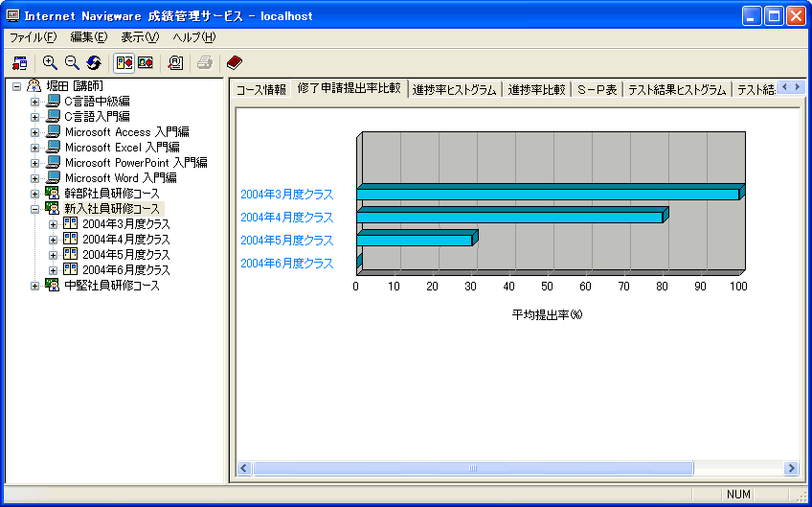Expand the 2004年3月度クラス tree node
The height and width of the screenshot is (507, 812).
[x=53, y=224]
